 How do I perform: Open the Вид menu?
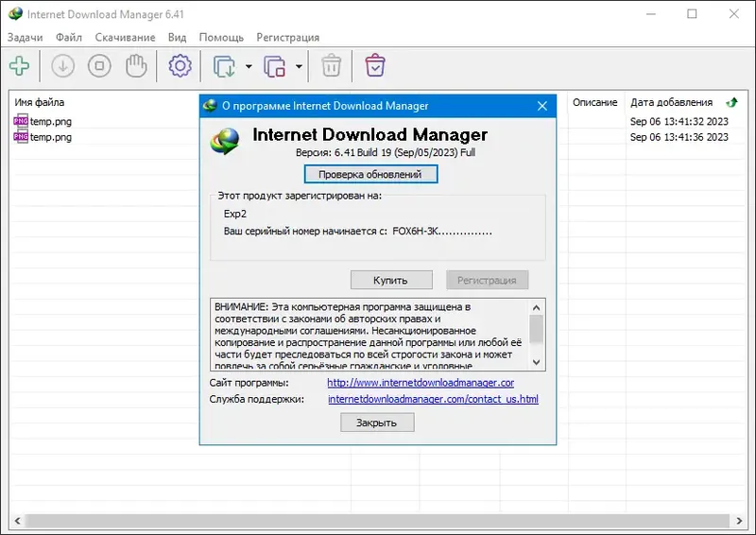point(177,38)
